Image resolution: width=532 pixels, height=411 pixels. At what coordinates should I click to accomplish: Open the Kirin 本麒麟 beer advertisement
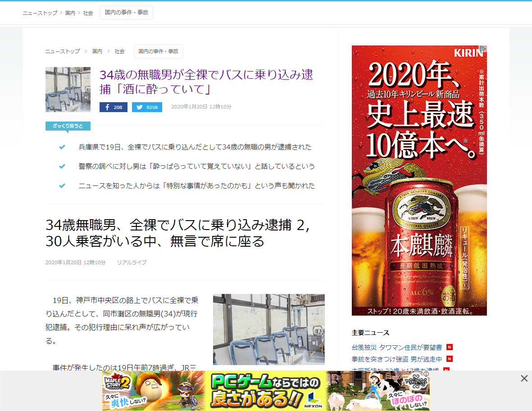point(419,181)
